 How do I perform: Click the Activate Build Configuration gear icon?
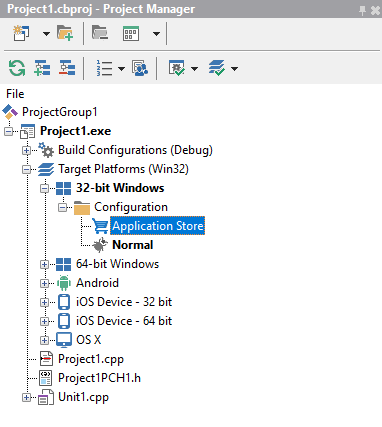[177, 68]
